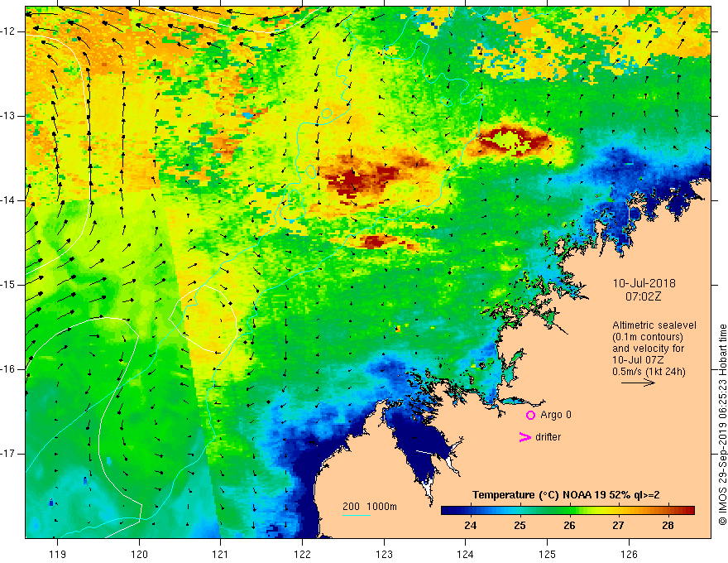Click the 'Argo 0' legend label
This screenshot has width=728, height=563.
coord(556,415)
